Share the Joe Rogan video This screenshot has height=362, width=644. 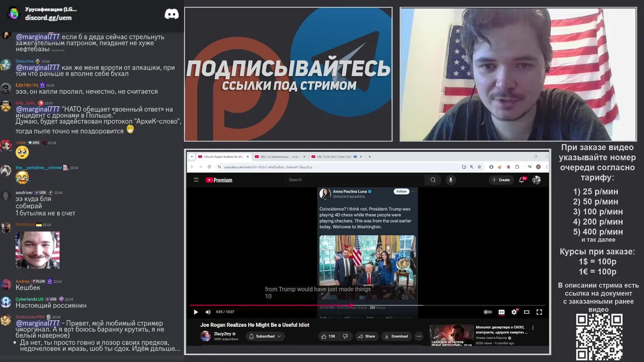click(367, 336)
